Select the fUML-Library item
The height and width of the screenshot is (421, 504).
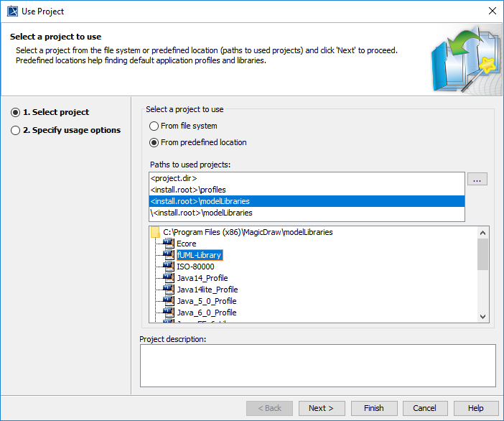click(x=200, y=255)
